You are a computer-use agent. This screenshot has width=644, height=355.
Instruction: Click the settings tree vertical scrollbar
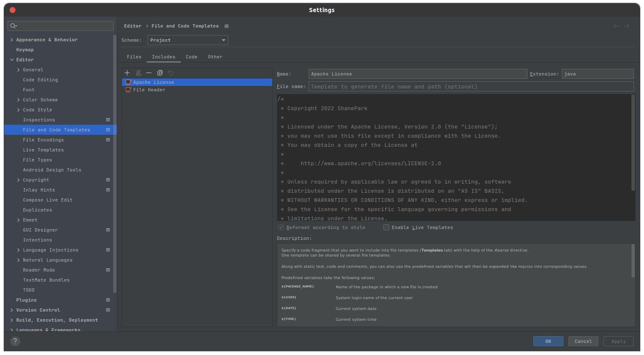click(115, 164)
